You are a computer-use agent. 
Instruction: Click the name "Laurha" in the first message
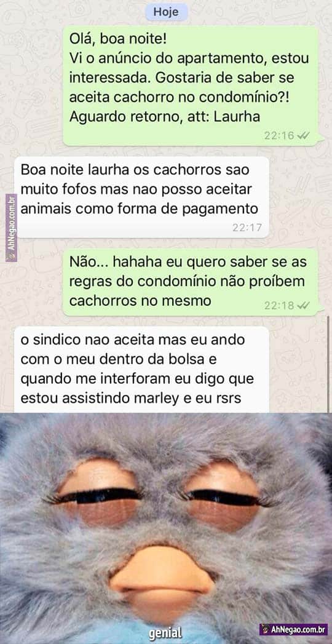[x=239, y=117]
